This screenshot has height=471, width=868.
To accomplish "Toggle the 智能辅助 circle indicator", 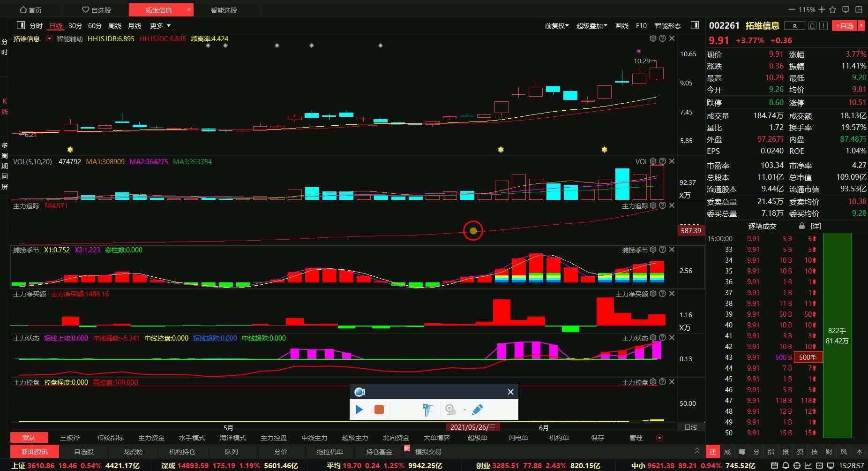I will point(50,39).
